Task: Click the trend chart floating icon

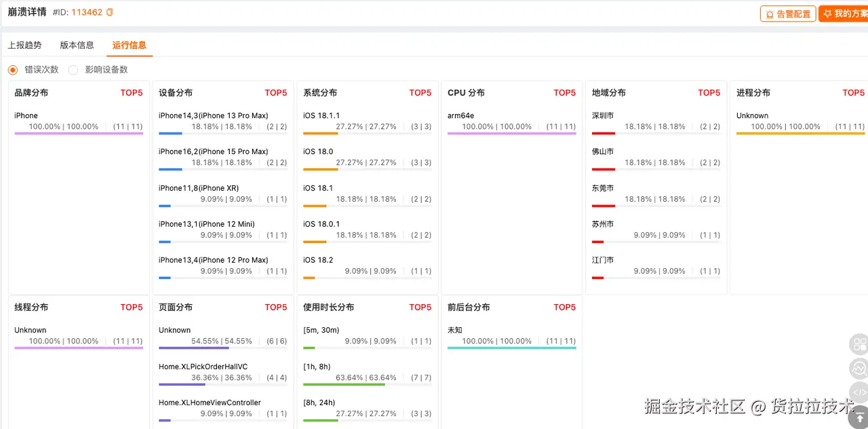Action: (859, 369)
